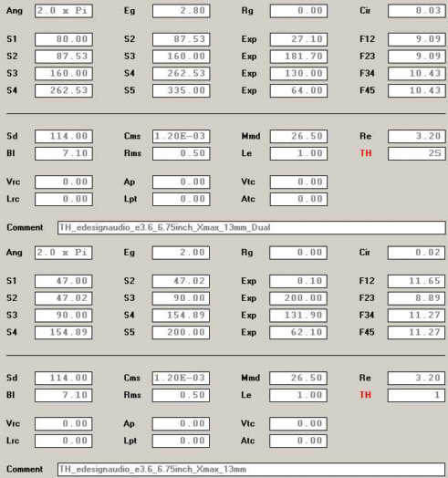Click the F34 field showing 10.43
This screenshot has width=448, height=478.
tap(417, 74)
